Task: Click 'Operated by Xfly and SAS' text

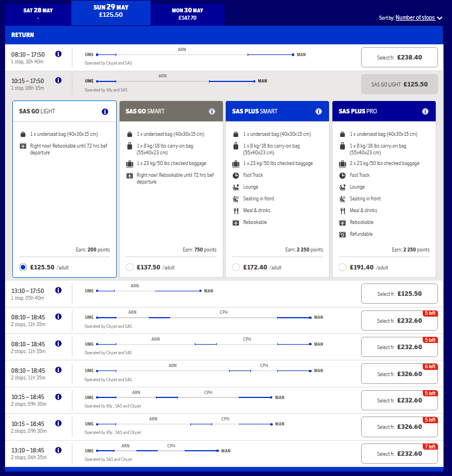Action: [106, 90]
